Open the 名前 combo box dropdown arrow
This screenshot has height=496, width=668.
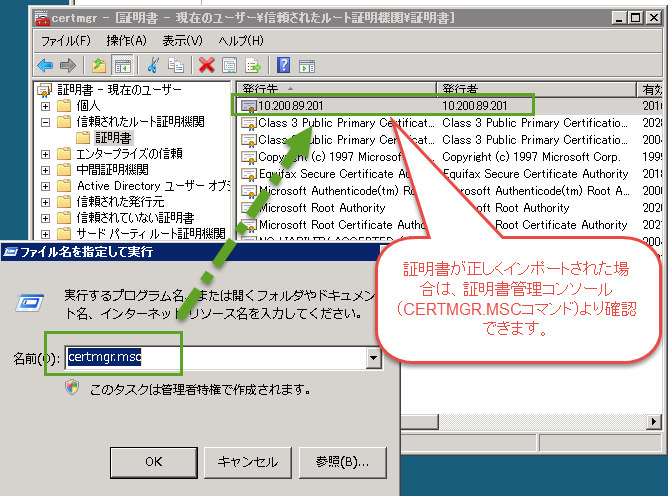pos(373,358)
